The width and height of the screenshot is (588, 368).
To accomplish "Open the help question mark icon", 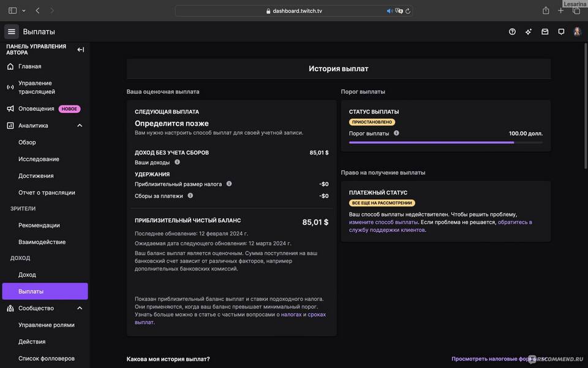I will [x=512, y=32].
